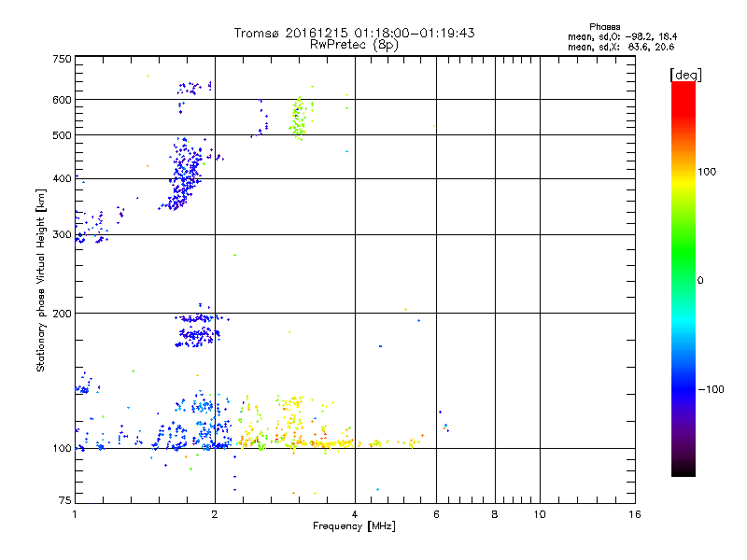Click the colorbar tick label '0'
The image size is (747, 560).
click(700, 281)
